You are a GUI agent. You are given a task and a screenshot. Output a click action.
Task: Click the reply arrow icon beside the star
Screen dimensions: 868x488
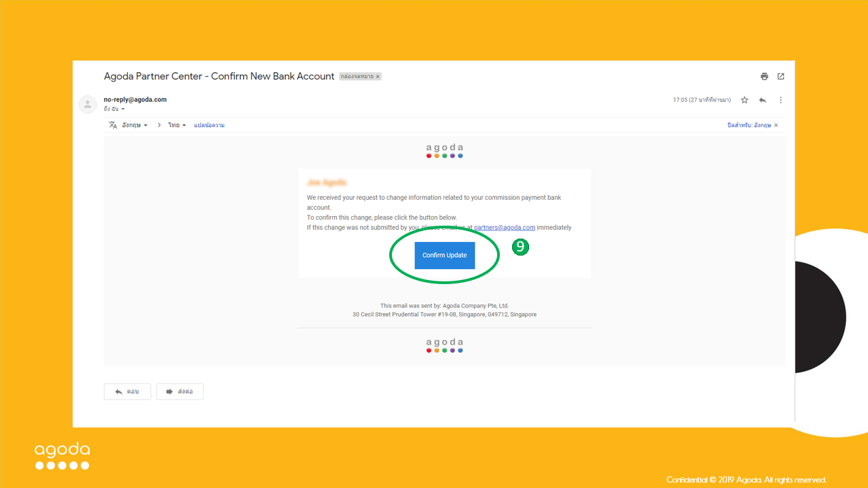pos(763,100)
